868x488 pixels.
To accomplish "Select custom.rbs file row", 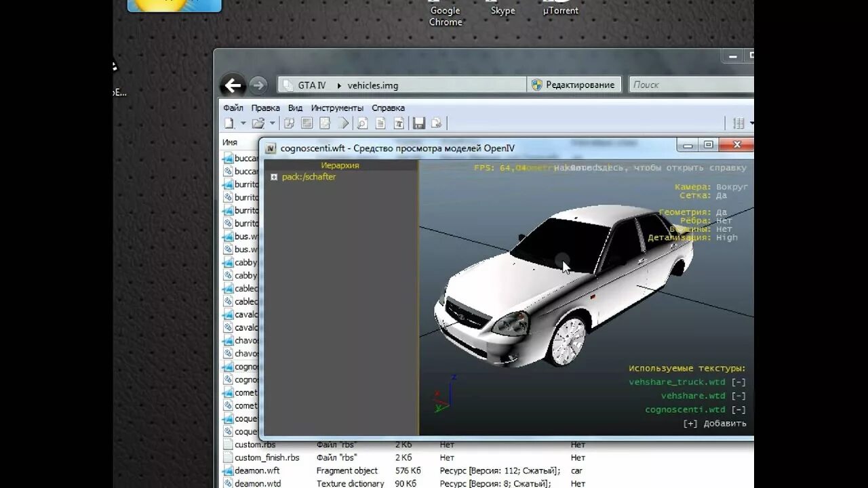I will pyautogui.click(x=487, y=445).
